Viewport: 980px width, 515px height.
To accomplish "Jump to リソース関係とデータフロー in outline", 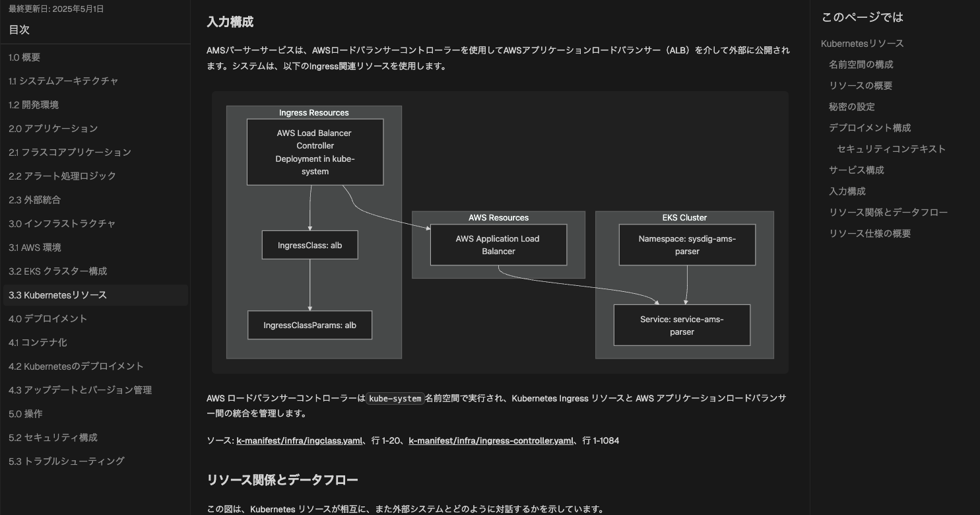I will pos(888,213).
